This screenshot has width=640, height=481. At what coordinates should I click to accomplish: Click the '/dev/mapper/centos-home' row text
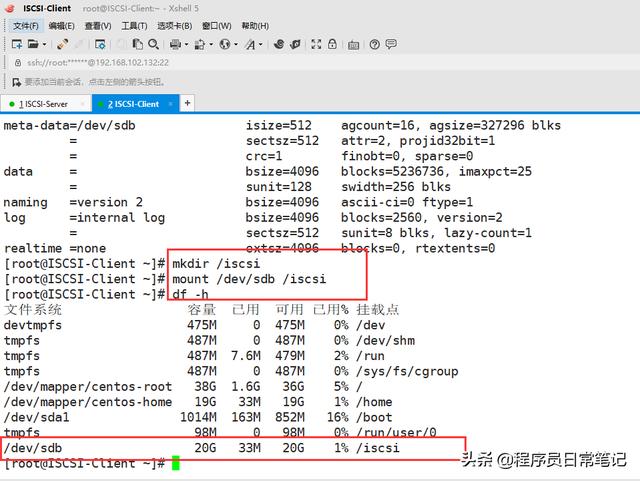pyautogui.click(x=88, y=402)
